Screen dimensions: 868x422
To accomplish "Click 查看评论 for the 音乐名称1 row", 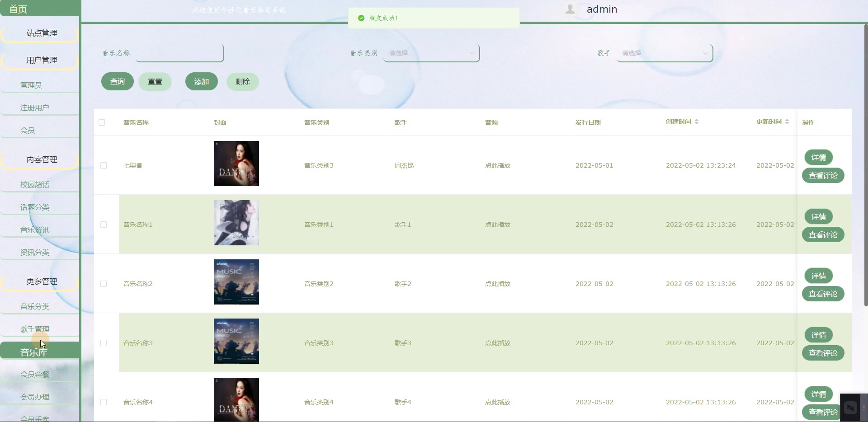I will (x=823, y=234).
